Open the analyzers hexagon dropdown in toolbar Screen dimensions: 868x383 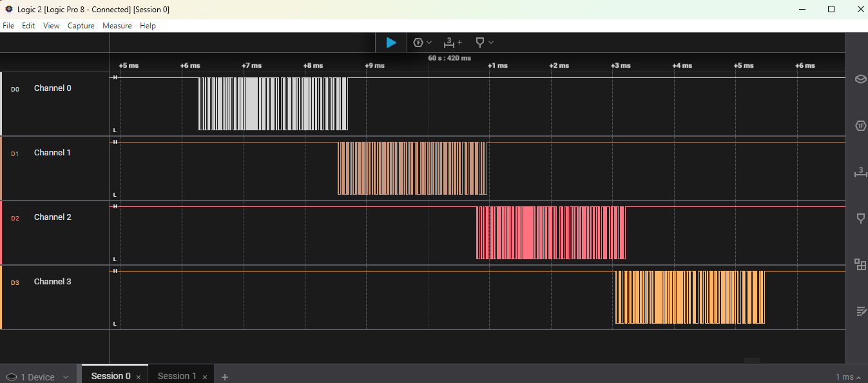pos(422,43)
